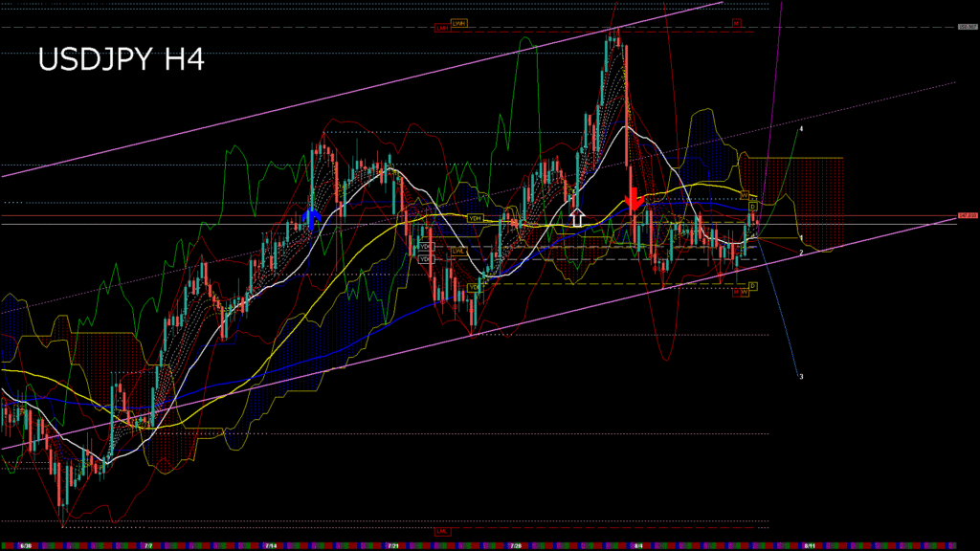Click the USDJPY H4 chart title
This screenshot has height=551, width=980.
[121, 60]
